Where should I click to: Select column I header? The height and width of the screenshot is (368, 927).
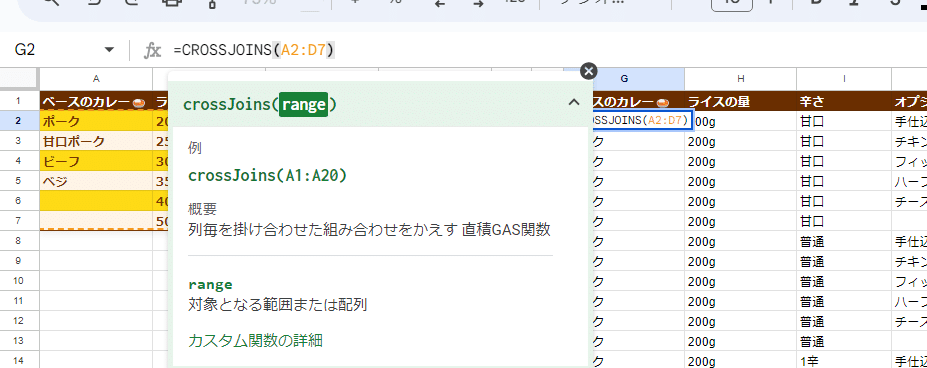844,78
